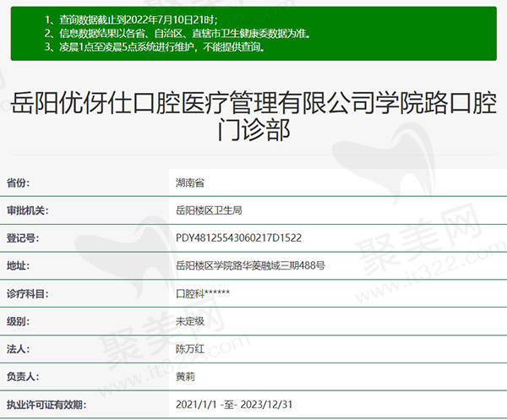Select registration number PDY48125543060217D1522
This screenshot has width=507, height=420.
[238, 238]
